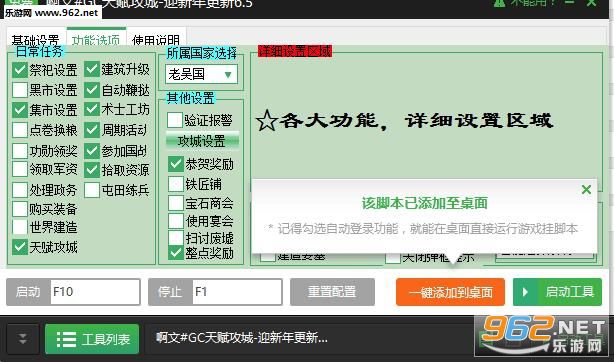Close the 该脚本已添加至桌面 popup

(x=586, y=190)
